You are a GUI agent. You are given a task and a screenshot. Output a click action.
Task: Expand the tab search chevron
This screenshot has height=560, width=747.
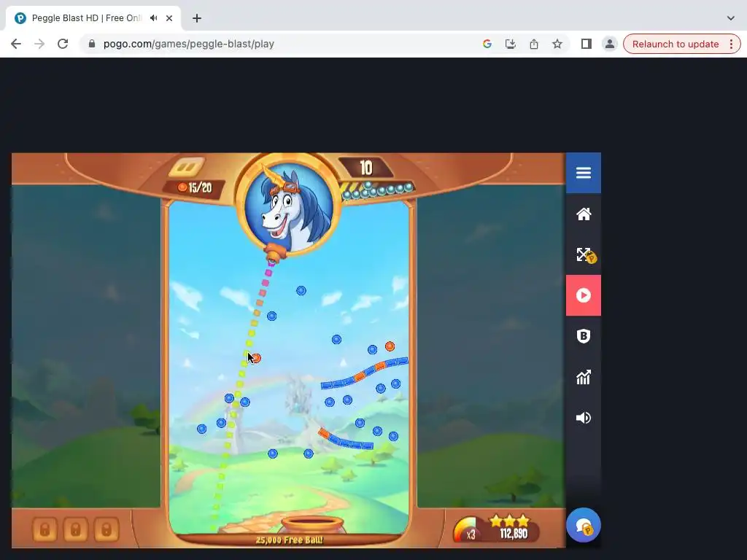pos(730,18)
